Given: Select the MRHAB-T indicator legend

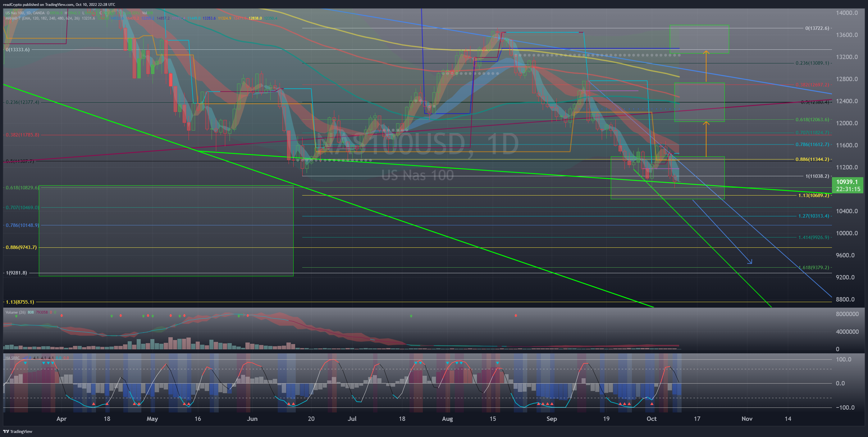Looking at the screenshot, I should [x=43, y=18].
